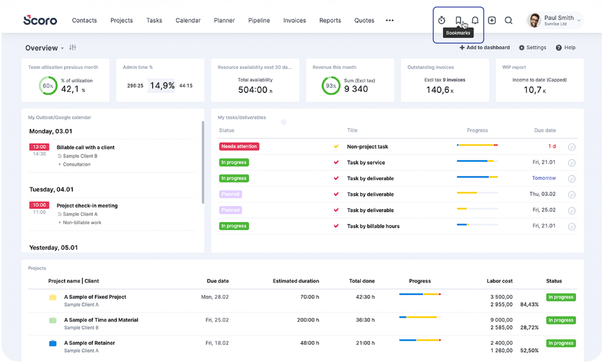Complete the Task by service item
The width and height of the screenshot is (602, 364).
click(x=572, y=163)
